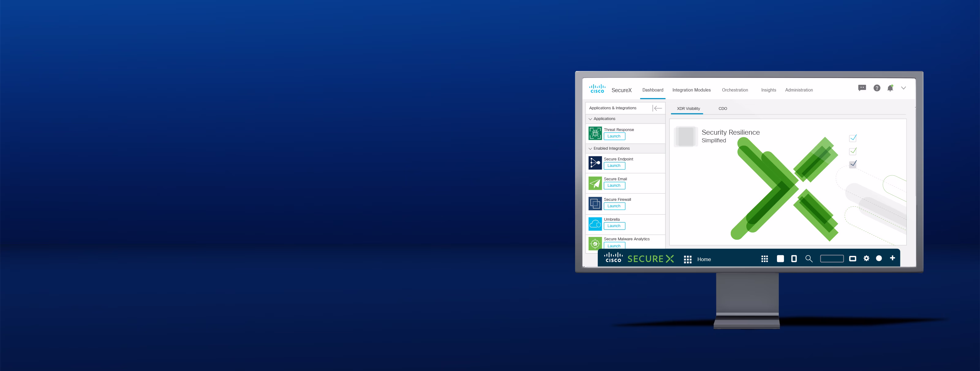This screenshot has height=371, width=980.
Task: Click the small grid icon in ribbon
Action: 765,259
